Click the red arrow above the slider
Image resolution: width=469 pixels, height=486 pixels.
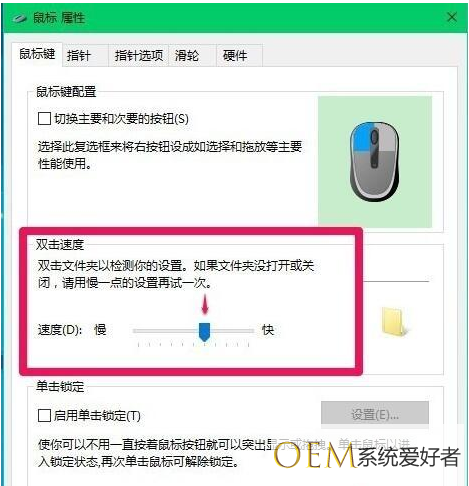coord(205,304)
